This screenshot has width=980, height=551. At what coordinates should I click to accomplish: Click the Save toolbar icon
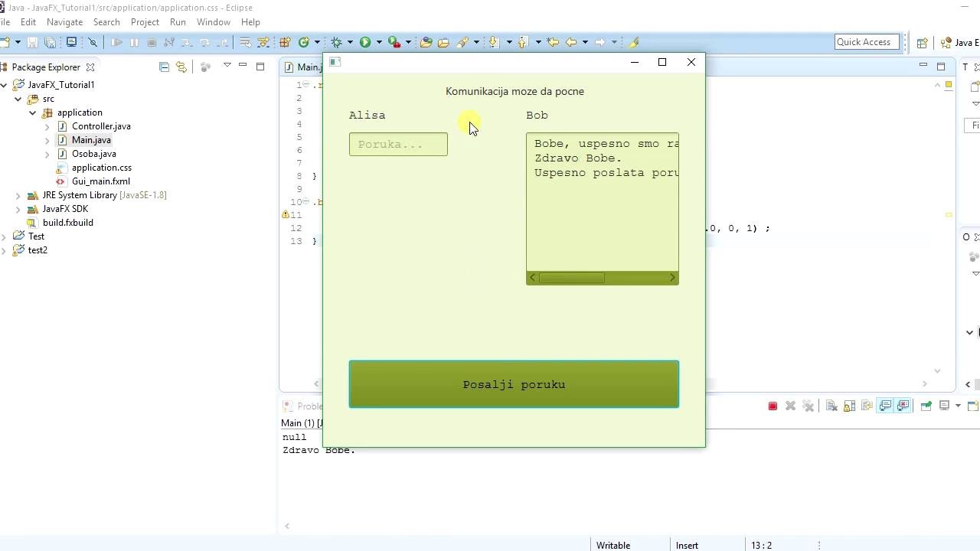[32, 42]
